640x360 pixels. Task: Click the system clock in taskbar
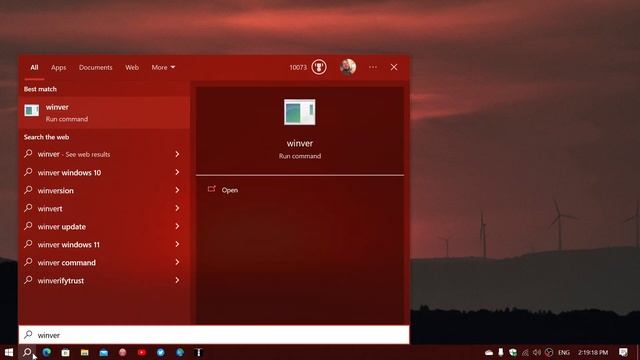pyautogui.click(x=593, y=353)
